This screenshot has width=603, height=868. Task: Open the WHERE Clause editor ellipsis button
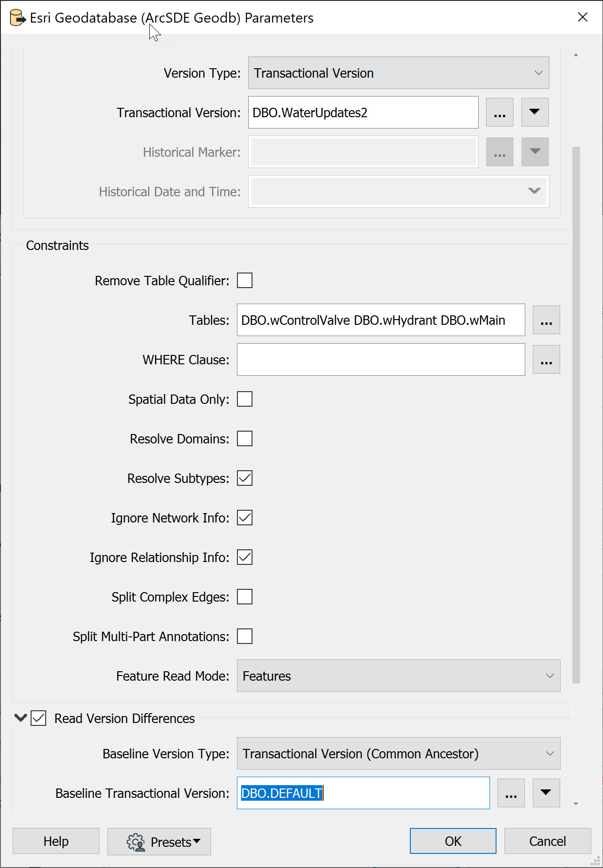pyautogui.click(x=546, y=360)
